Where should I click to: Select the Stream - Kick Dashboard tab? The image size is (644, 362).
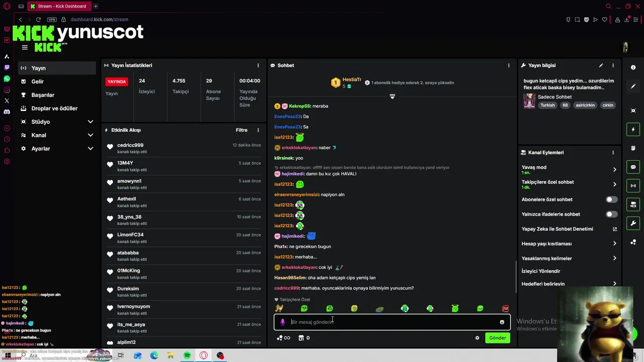58,6
